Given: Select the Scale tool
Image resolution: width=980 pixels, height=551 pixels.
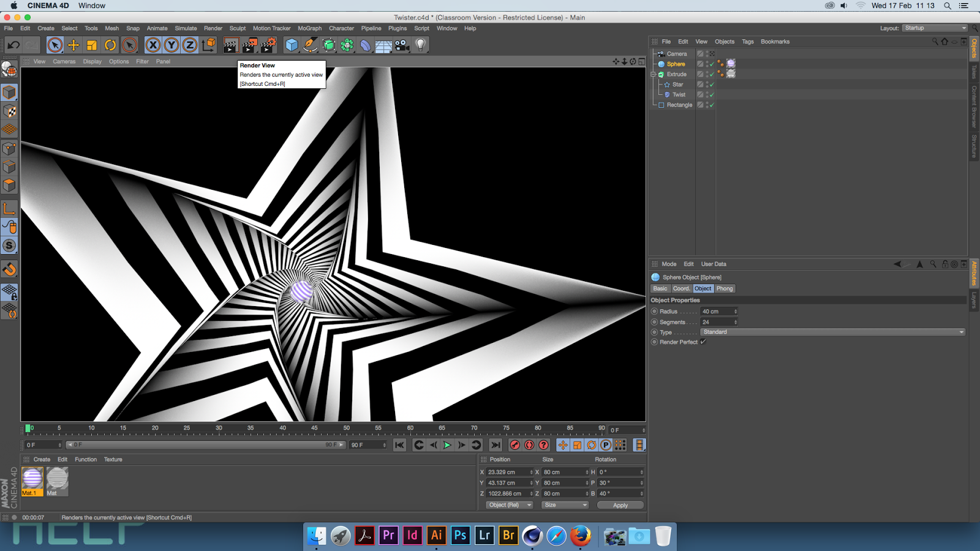Looking at the screenshot, I should tap(92, 45).
